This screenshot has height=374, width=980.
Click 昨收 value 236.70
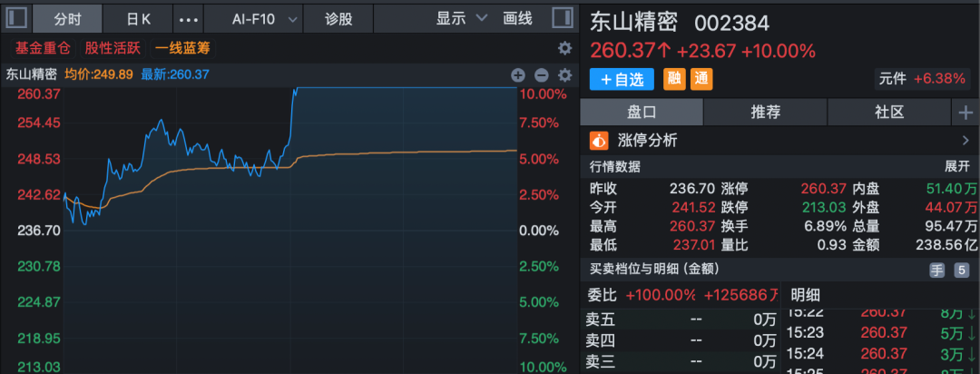[691, 188]
